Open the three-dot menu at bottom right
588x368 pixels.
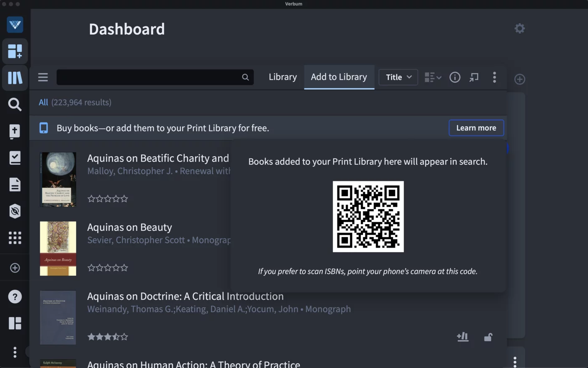click(x=515, y=362)
